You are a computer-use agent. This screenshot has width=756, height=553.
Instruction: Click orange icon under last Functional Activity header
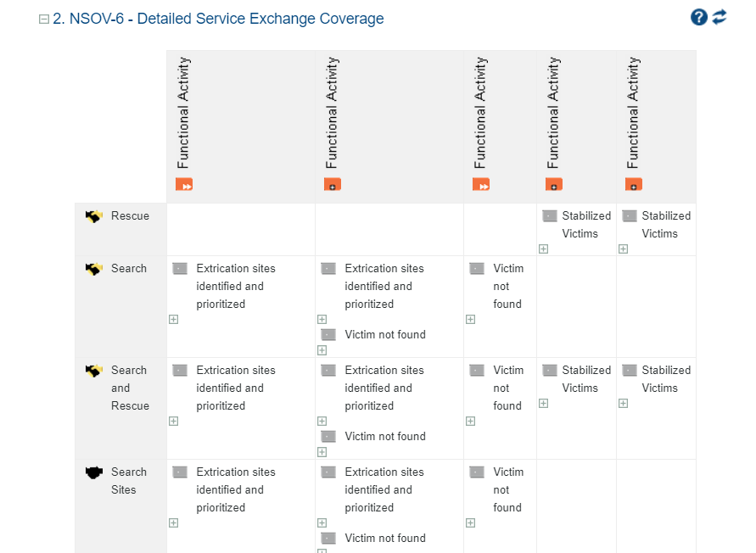pyautogui.click(x=634, y=184)
